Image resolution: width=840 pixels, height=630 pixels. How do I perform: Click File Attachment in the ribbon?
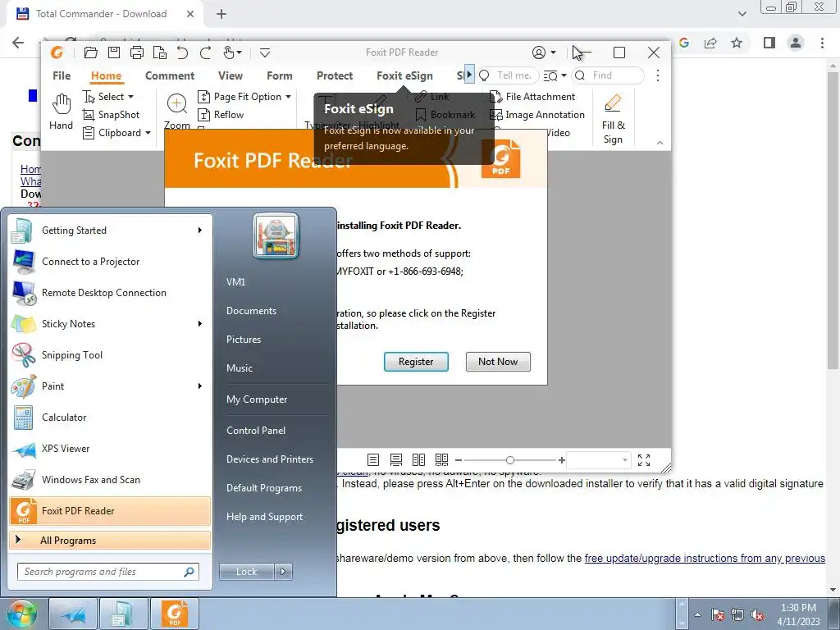[532, 97]
